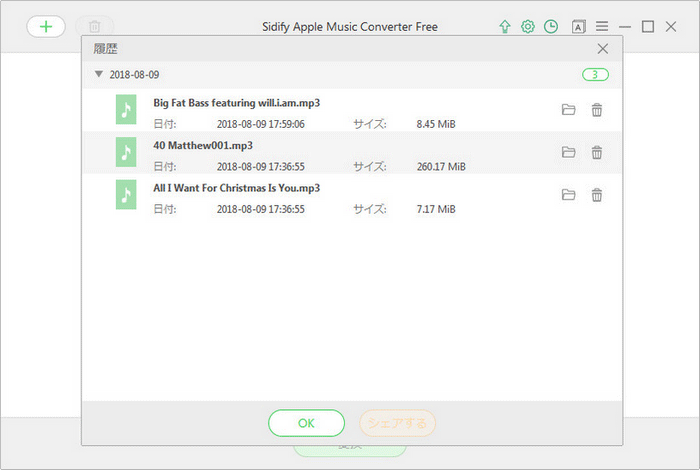
Task: Click the size value 260.17 MiB
Action: click(441, 166)
